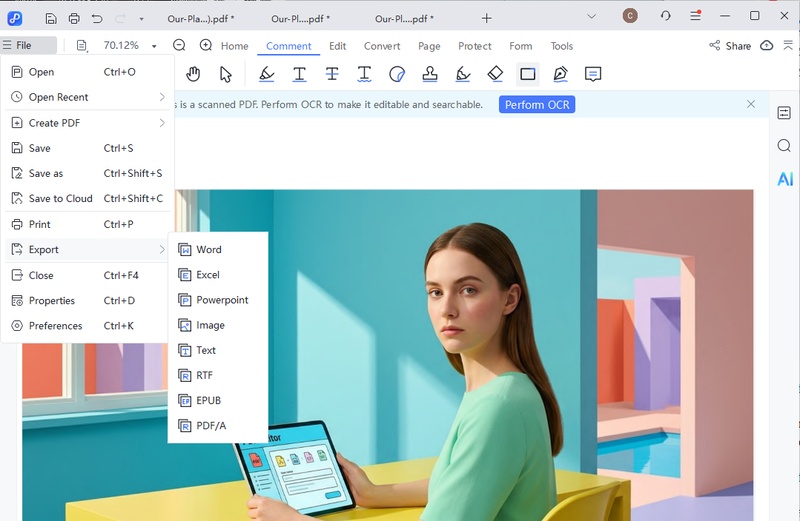
Task: Expand the Create PDF submenu
Action: [87, 123]
